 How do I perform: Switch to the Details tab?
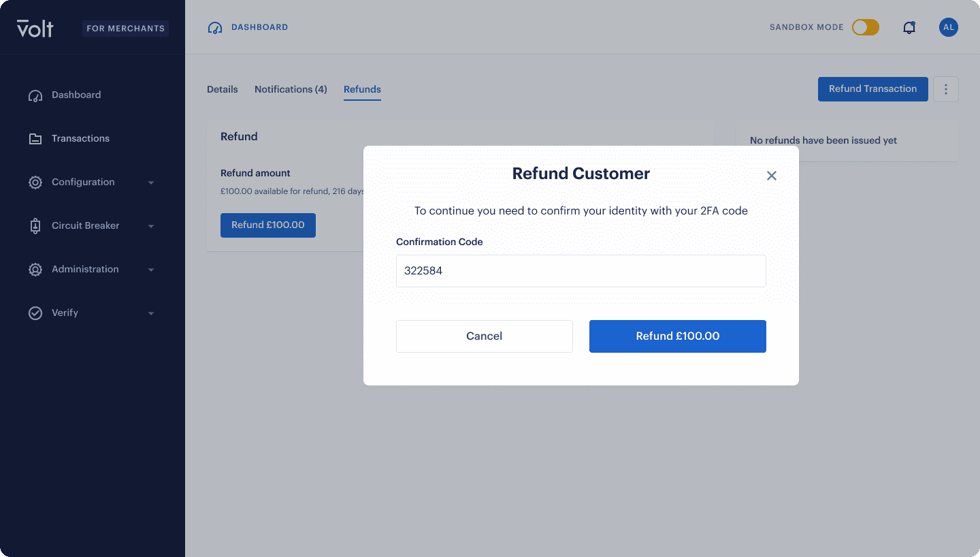[222, 89]
